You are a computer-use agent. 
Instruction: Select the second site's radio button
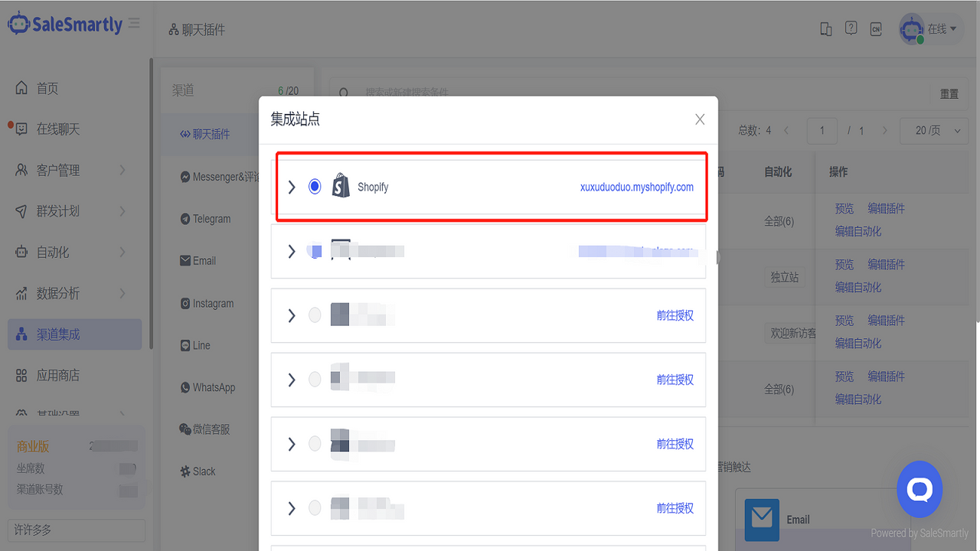tap(315, 251)
